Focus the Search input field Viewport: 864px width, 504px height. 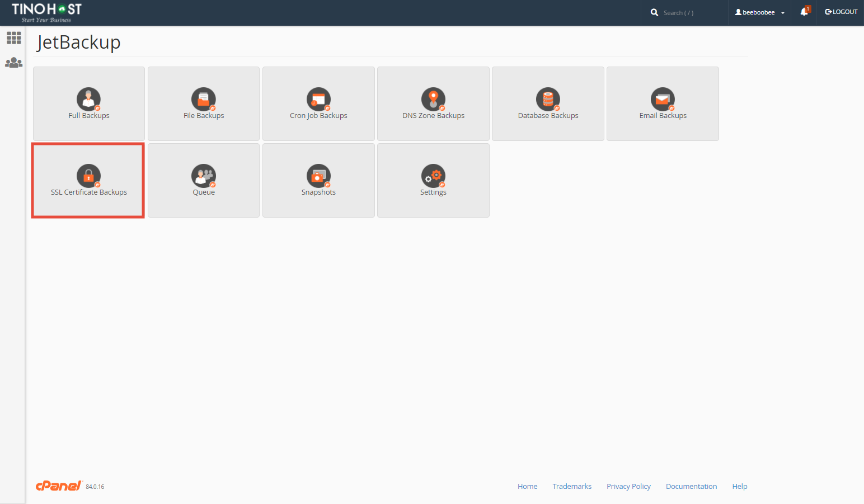[x=693, y=12]
